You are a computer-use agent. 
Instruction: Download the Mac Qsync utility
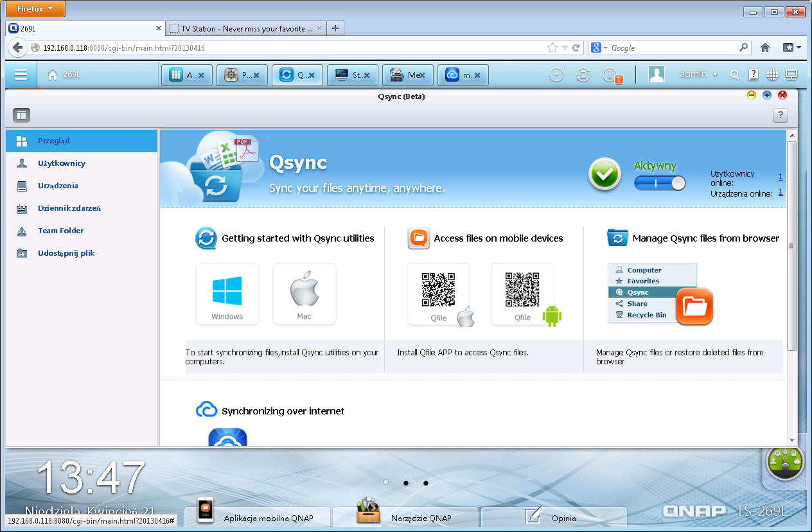tap(304, 294)
